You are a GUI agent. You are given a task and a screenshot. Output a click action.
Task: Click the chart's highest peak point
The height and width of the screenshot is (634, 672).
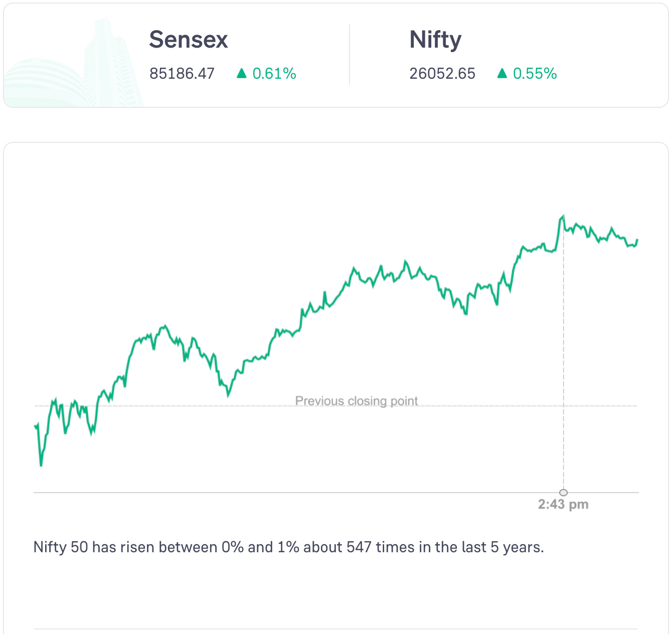[x=562, y=216]
